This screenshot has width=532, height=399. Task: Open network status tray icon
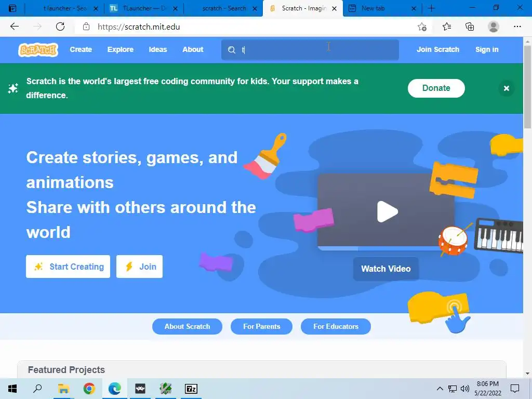click(453, 389)
